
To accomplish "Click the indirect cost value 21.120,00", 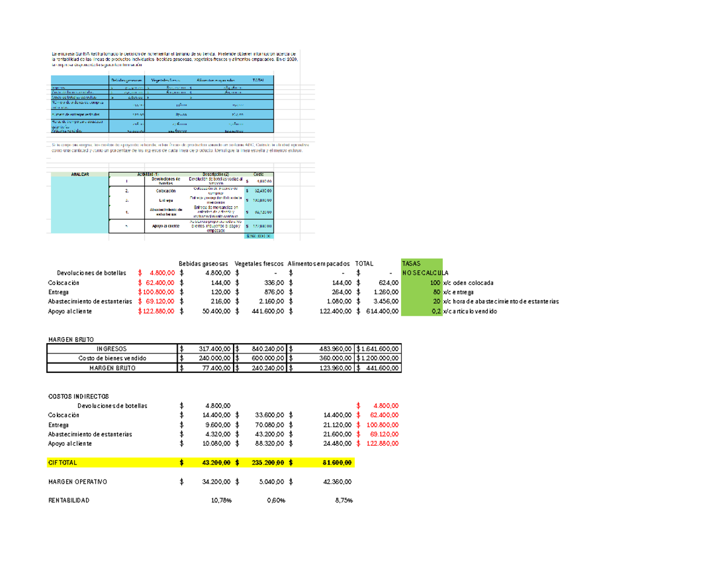I will click(x=337, y=425).
